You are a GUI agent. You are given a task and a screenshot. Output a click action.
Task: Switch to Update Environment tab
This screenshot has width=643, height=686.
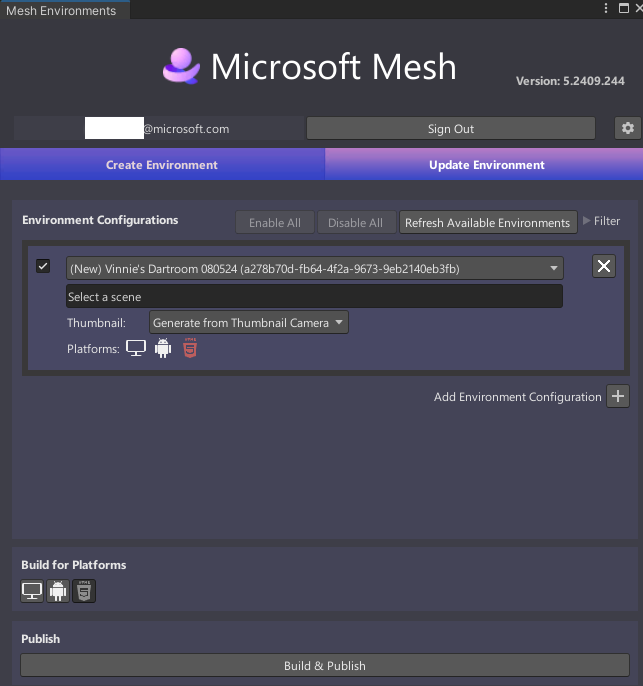pos(484,164)
